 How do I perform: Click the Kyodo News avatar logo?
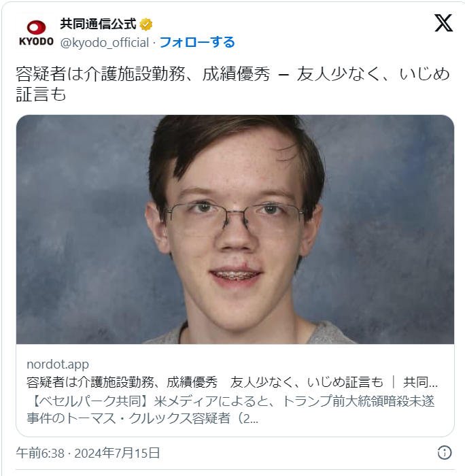click(36, 33)
